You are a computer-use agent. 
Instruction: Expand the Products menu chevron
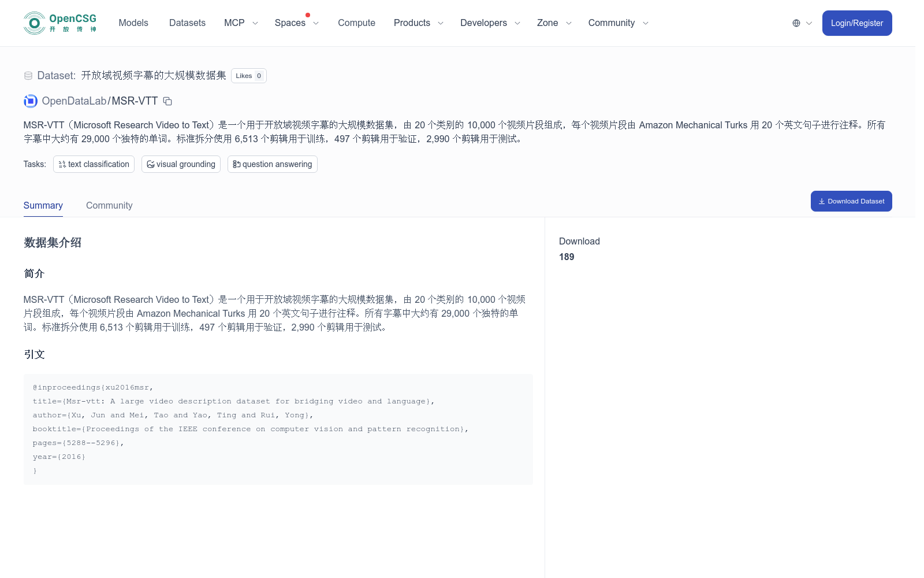[441, 23]
